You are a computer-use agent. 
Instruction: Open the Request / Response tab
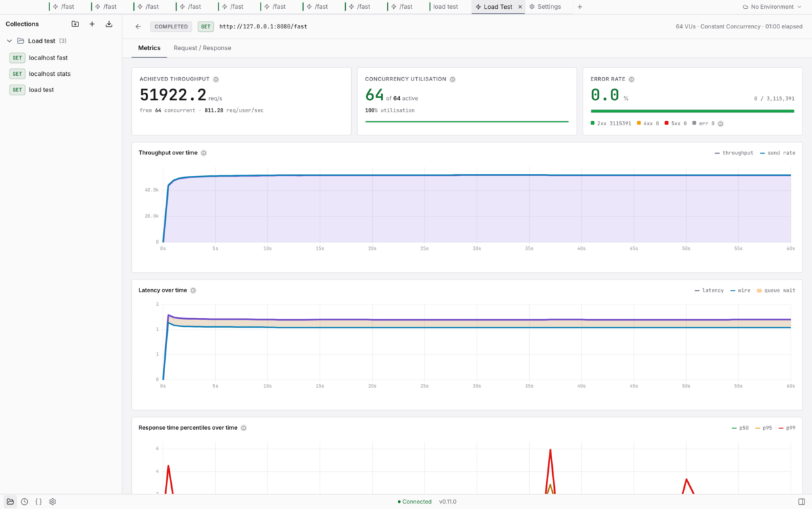pyautogui.click(x=202, y=48)
